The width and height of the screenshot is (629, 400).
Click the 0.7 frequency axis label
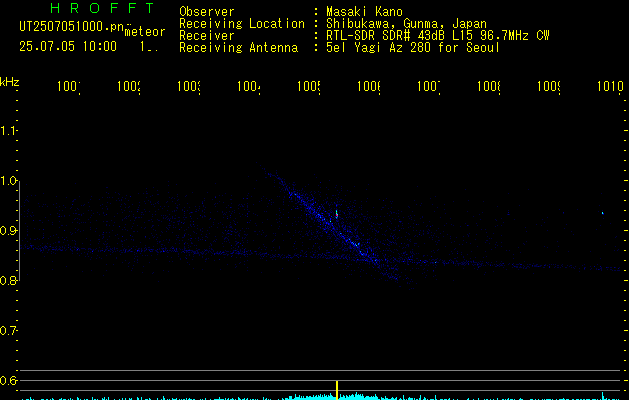coord(8,331)
